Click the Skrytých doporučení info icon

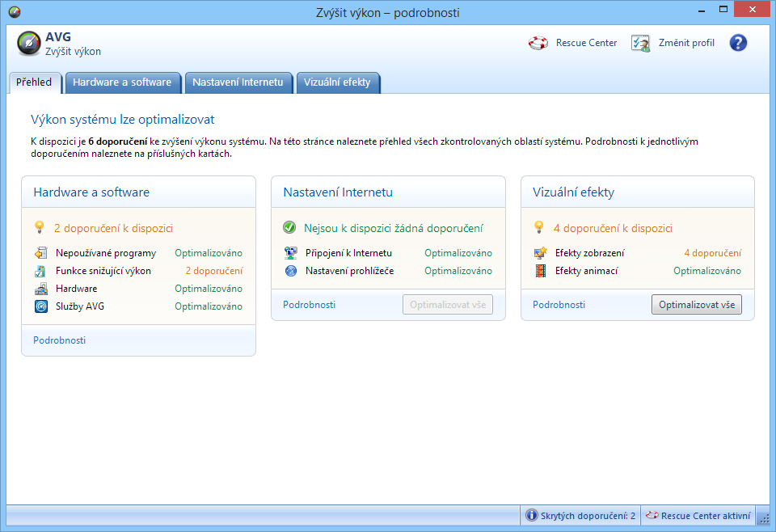click(532, 515)
